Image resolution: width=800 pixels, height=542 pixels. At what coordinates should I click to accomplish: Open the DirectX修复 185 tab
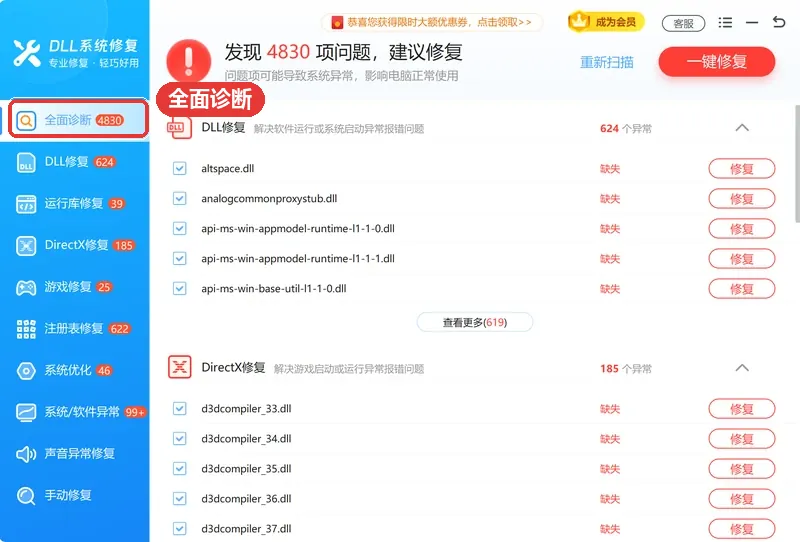(x=74, y=245)
